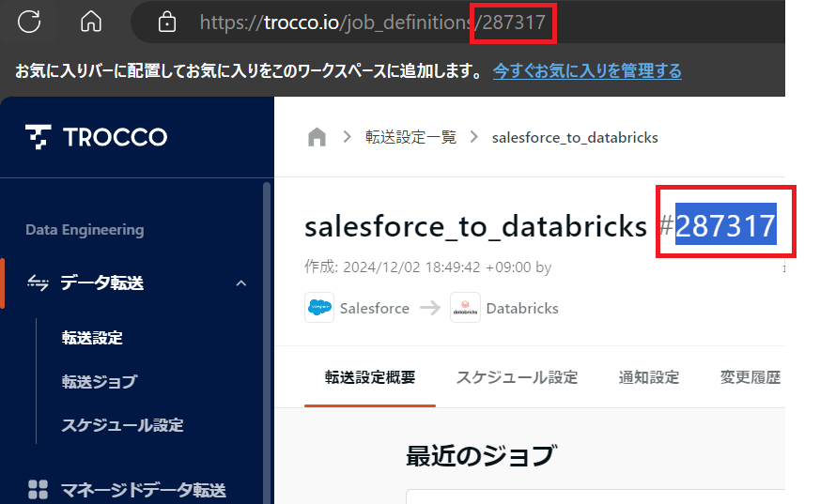
Task: View site security info via lock icon
Action: point(167,23)
